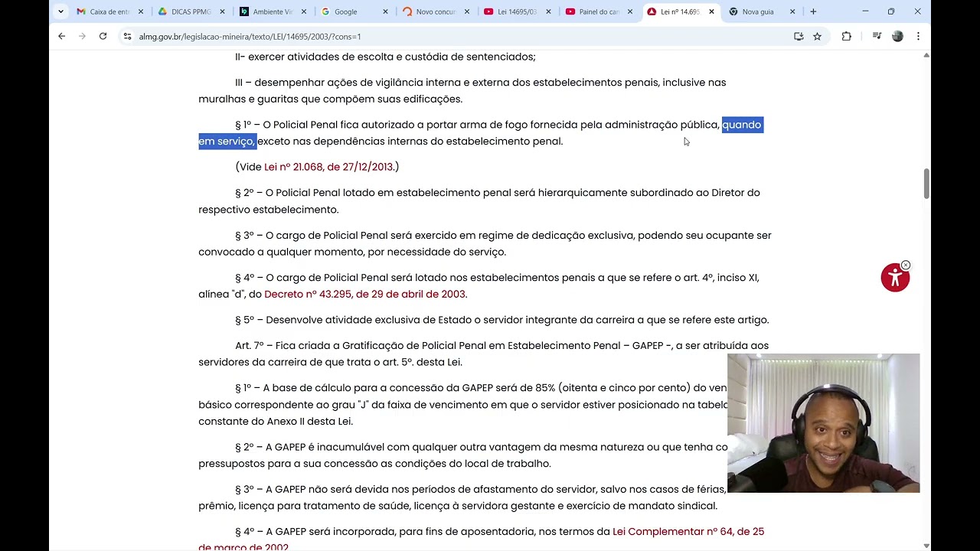The height and width of the screenshot is (551, 980).
Task: Open the media control icon
Action: (877, 36)
